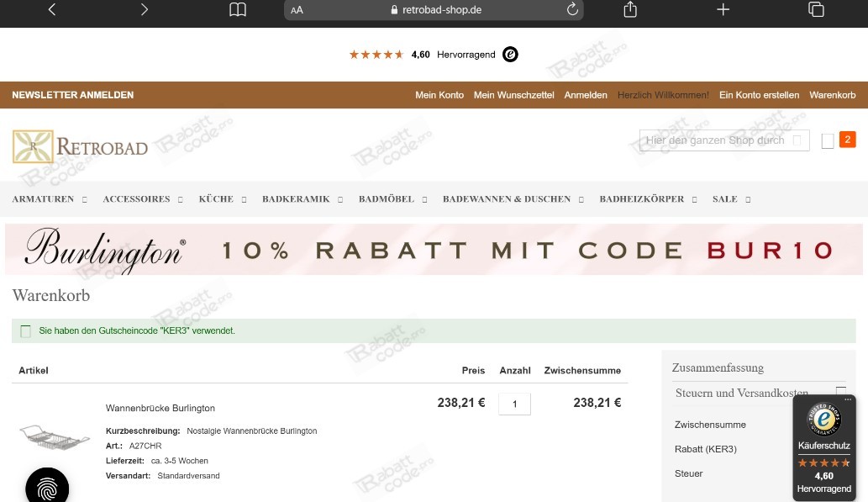Open the share sheet icon
Viewport: 868px width, 502px height.
click(630, 9)
